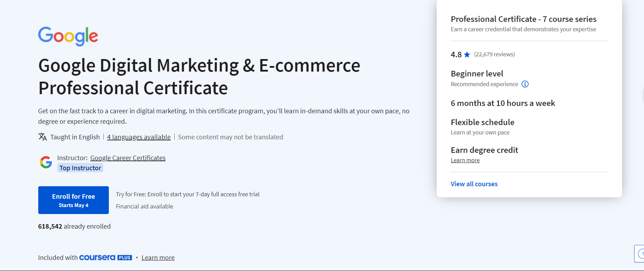This screenshot has height=271, width=644.
Task: Click Professional Certificate - 7 course series heading
Action: click(524, 19)
